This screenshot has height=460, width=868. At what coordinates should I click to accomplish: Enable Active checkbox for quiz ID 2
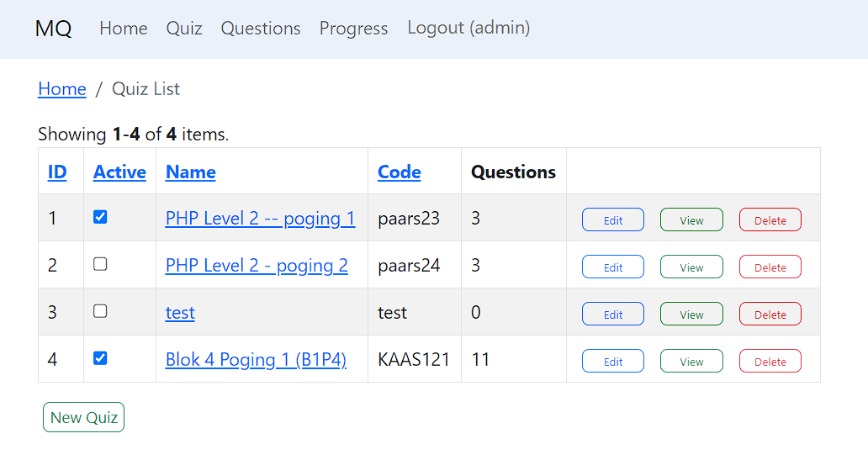pyautogui.click(x=100, y=264)
